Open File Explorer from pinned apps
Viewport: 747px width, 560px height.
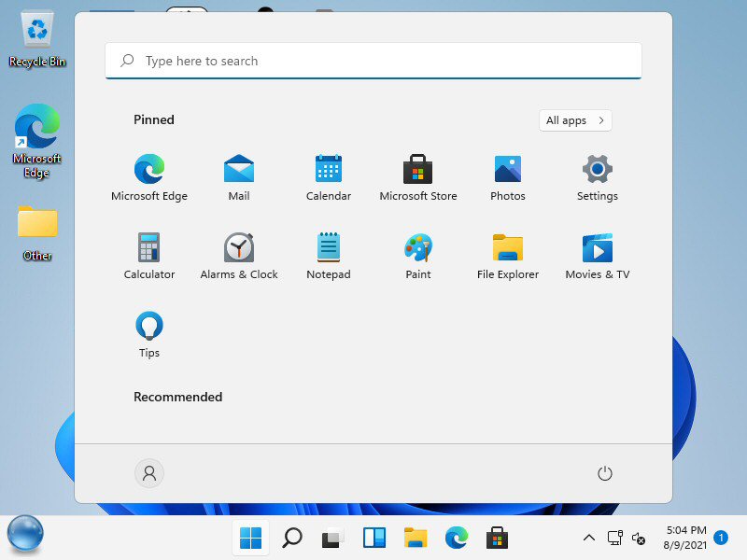click(x=507, y=256)
